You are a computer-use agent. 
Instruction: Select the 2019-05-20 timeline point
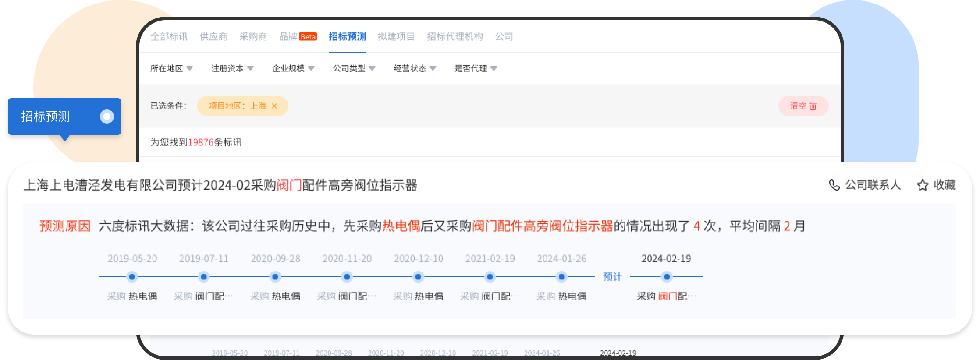(x=132, y=277)
